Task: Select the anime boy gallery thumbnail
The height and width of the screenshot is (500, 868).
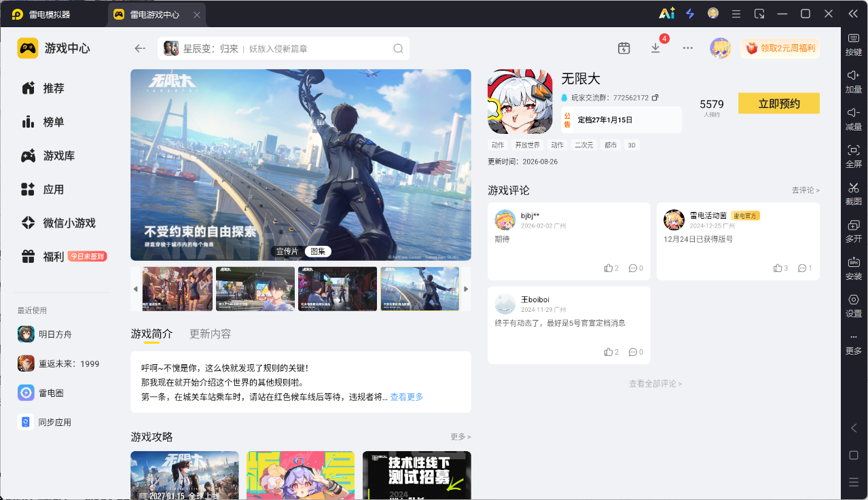Action: tap(255, 289)
